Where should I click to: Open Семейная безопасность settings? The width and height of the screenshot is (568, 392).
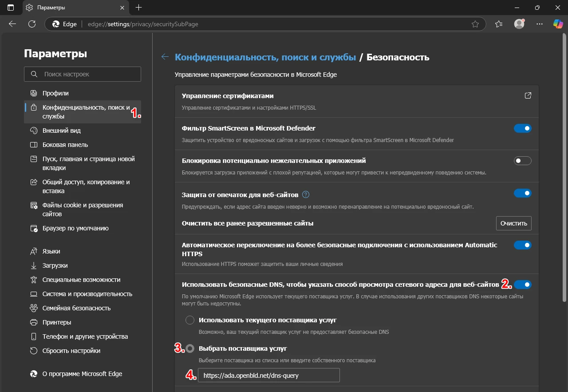click(x=83, y=308)
